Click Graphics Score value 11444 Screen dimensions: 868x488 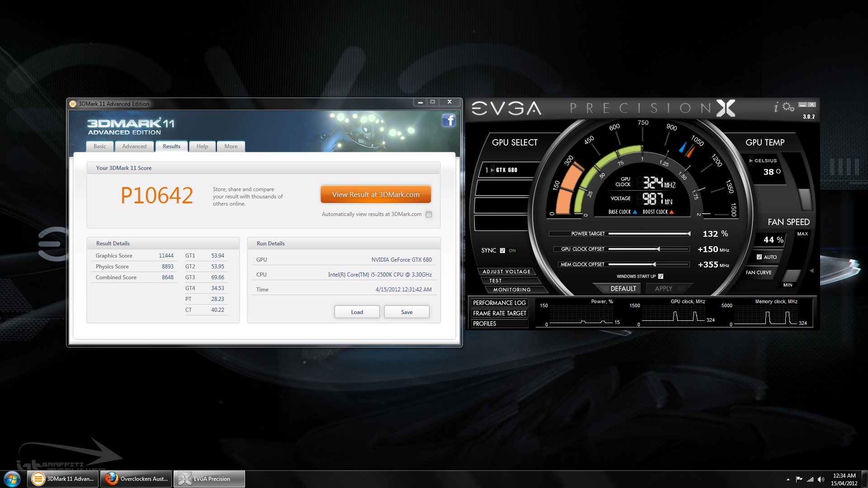166,256
